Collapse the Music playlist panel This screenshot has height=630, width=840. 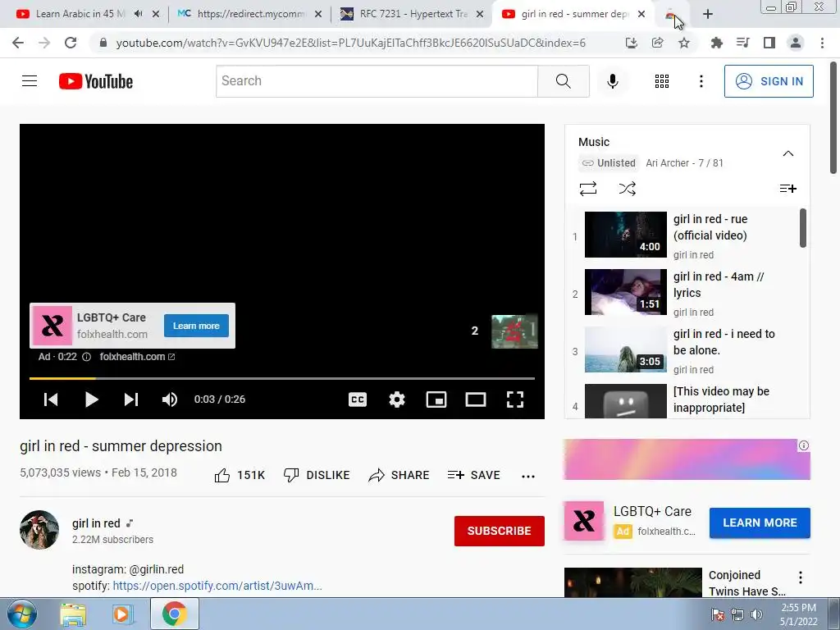tap(788, 153)
